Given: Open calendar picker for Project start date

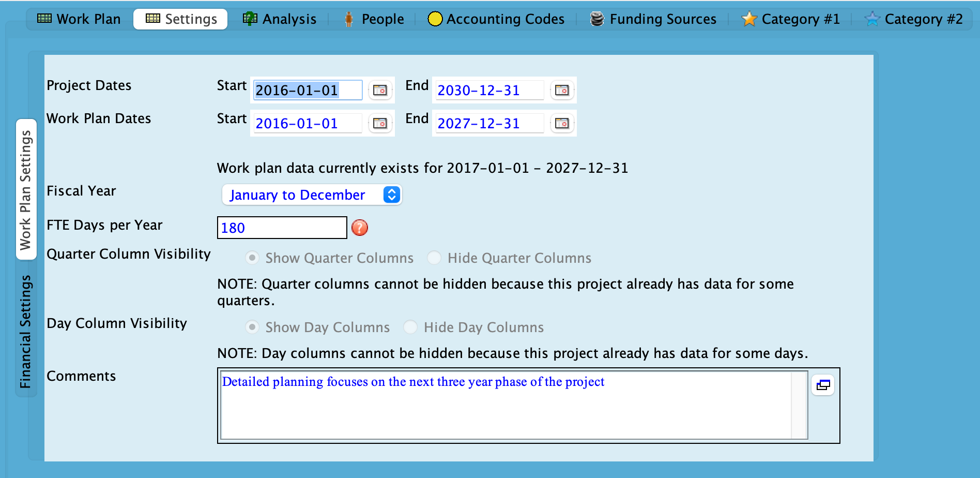Looking at the screenshot, I should (x=380, y=90).
